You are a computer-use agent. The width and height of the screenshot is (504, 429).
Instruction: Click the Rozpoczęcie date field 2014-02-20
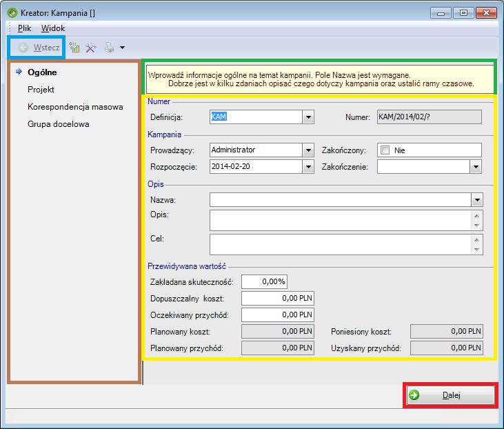[x=256, y=167]
